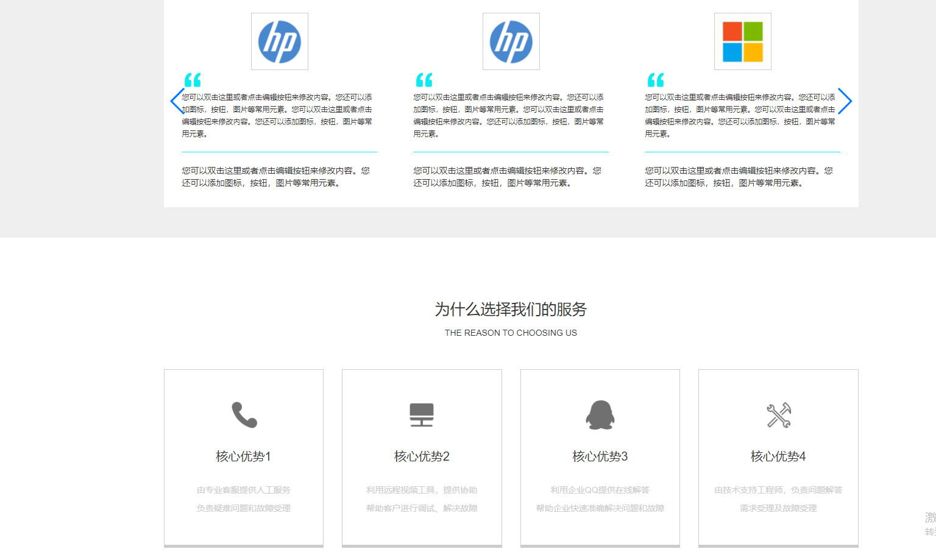Select the 核心优势1 card title
Image resolution: width=936 pixels, height=560 pixels.
[x=244, y=455]
